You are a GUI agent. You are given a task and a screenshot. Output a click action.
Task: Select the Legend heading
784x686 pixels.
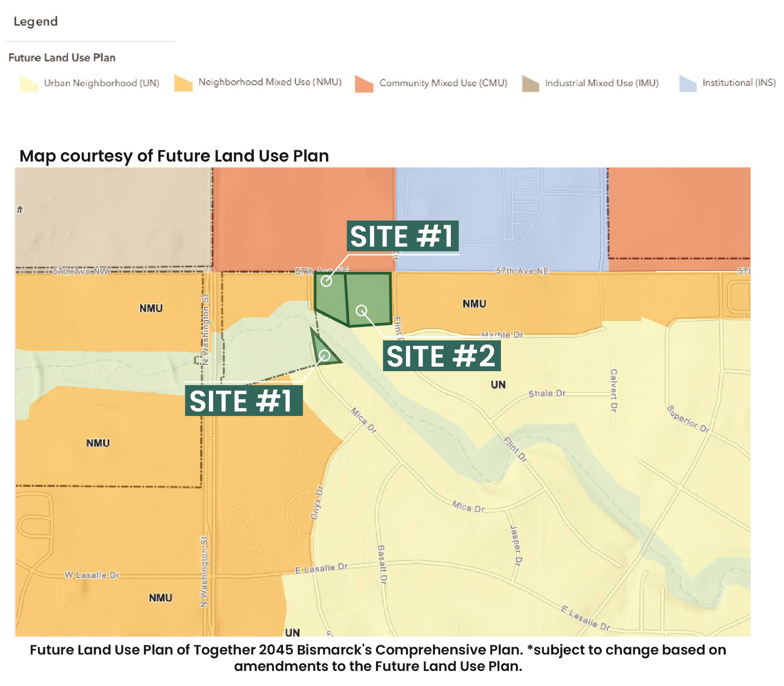36,21
